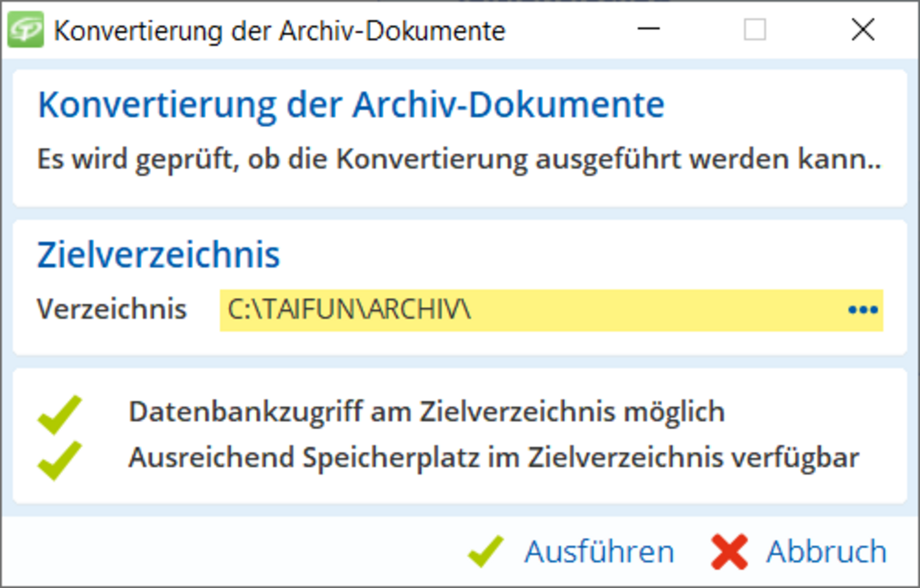Click the green checkmark beside Ausreichend Speicherplatz

pyautogui.click(x=60, y=460)
